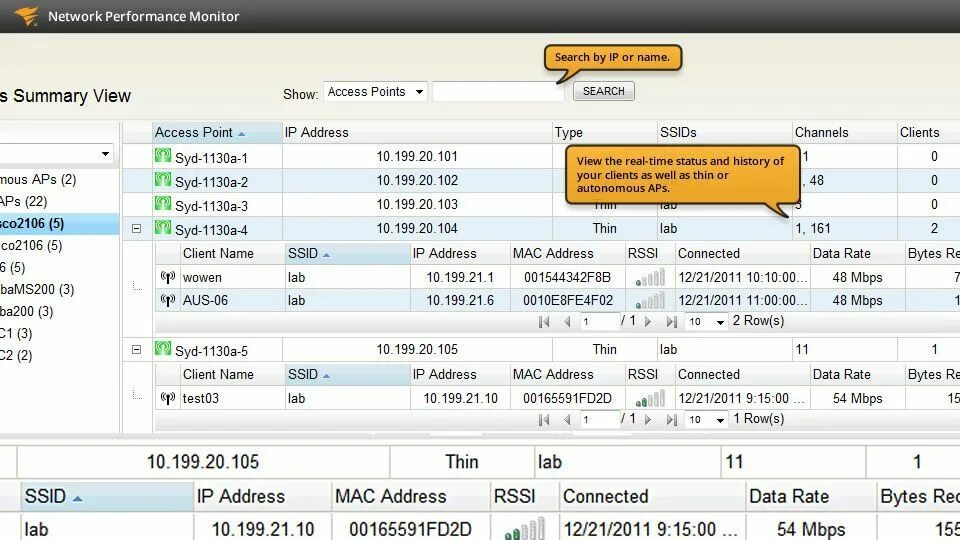This screenshot has width=960, height=540.
Task: Click the Syd-1130a-5 access point icon
Action: coord(162,348)
